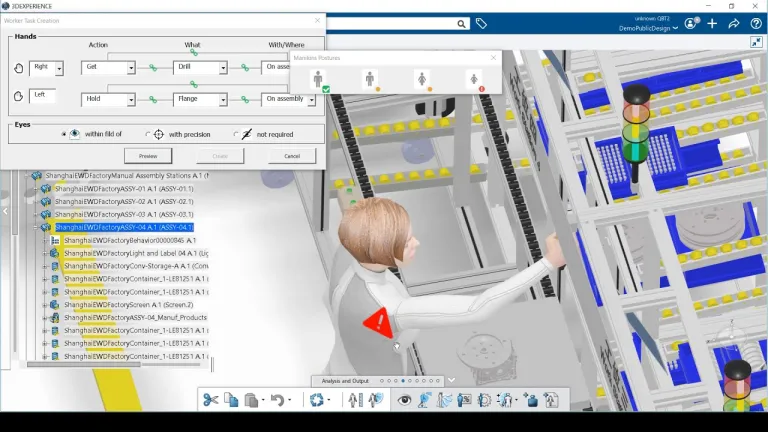This screenshot has width=768, height=432.
Task: Expand the toolbar sections chevron beside Analysis and Output
Action: point(451,380)
